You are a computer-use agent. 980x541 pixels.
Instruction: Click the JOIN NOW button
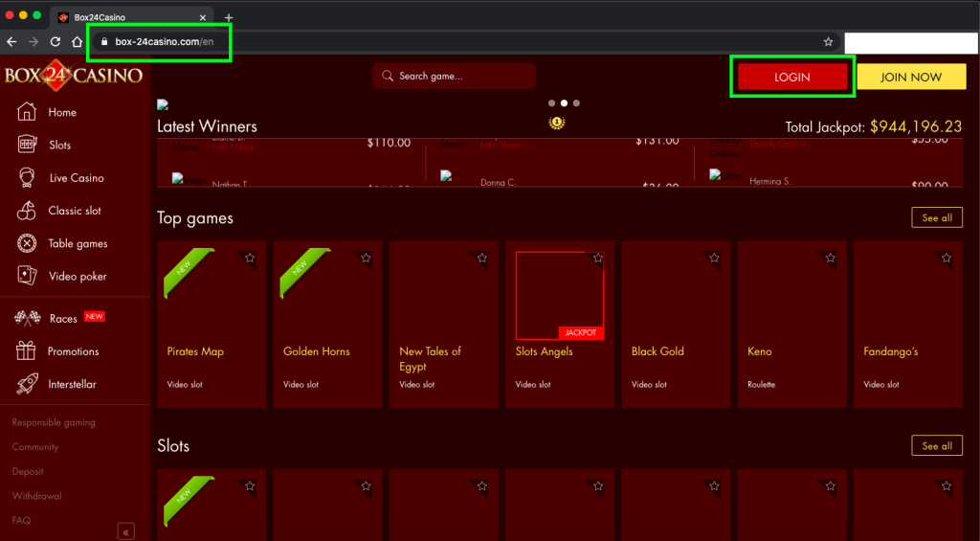tap(911, 77)
